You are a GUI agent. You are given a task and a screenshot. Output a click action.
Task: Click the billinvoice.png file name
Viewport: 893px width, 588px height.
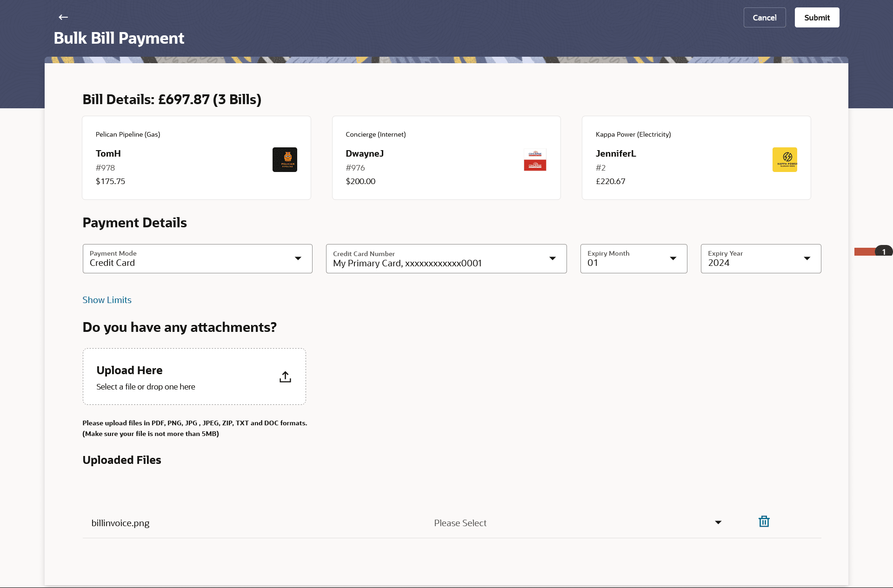tap(120, 523)
